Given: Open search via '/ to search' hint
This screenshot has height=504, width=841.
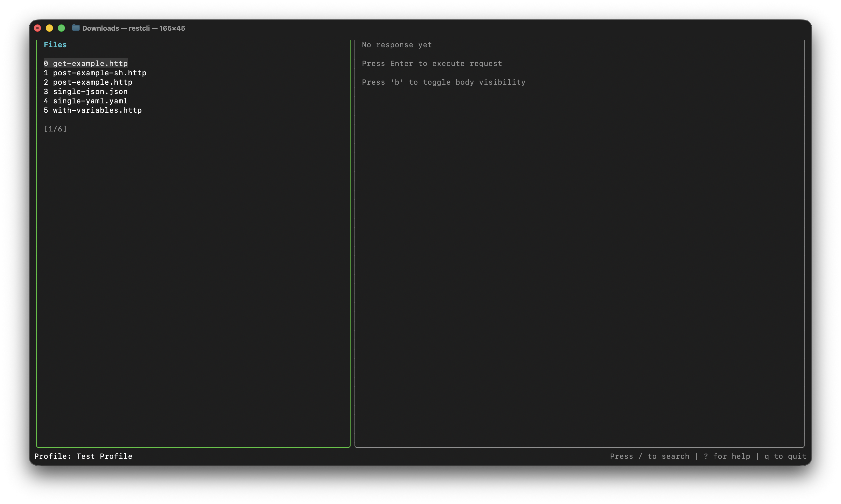Looking at the screenshot, I should [650, 456].
